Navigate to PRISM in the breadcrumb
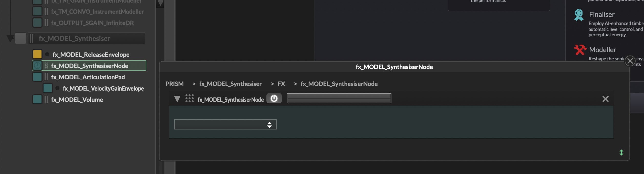 pyautogui.click(x=174, y=84)
